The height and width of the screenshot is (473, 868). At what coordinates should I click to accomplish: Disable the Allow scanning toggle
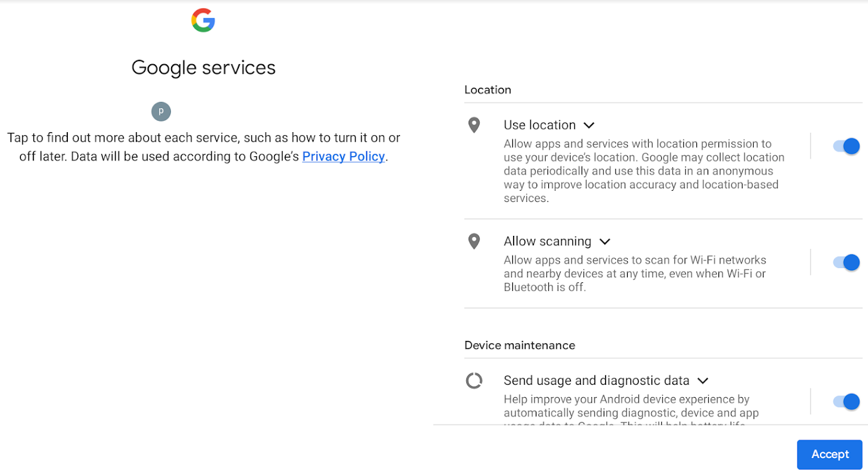[846, 262]
